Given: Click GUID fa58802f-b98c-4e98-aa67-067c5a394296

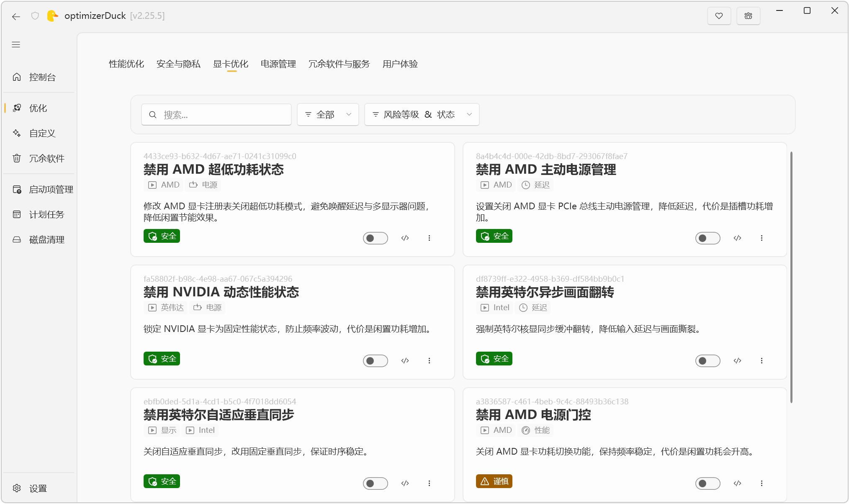Looking at the screenshot, I should 218,279.
